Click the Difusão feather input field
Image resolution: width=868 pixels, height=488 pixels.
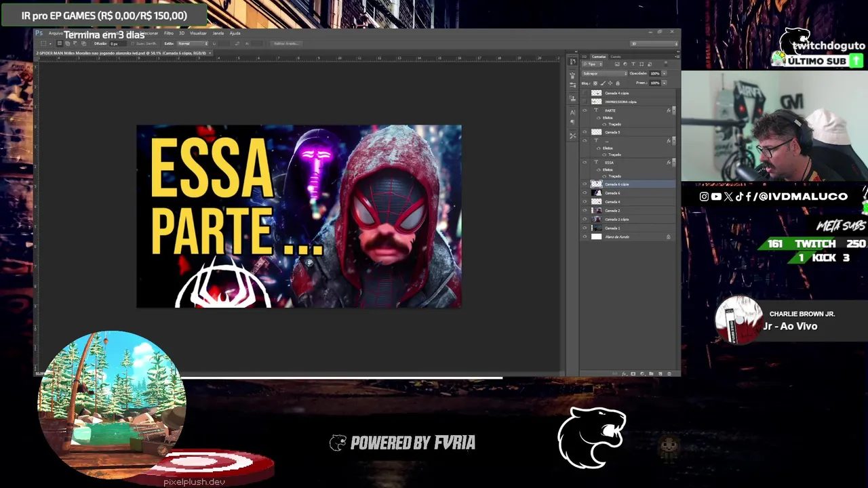coord(118,43)
